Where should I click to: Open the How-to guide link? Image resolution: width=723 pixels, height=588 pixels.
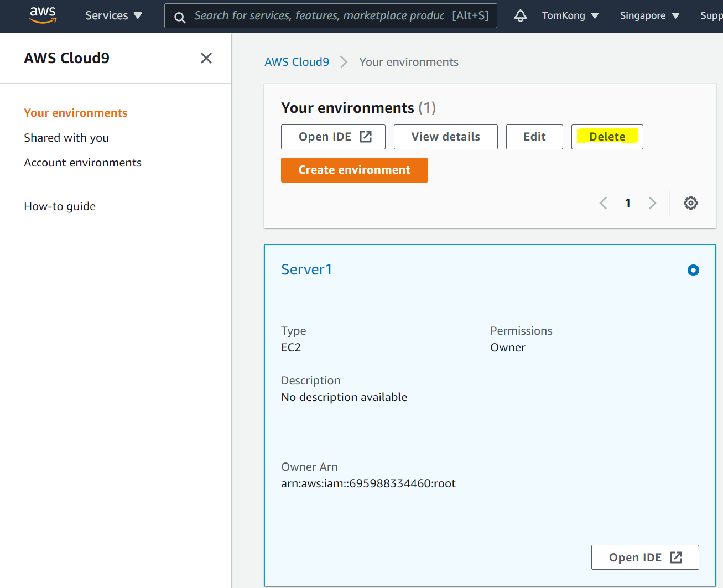pos(60,206)
